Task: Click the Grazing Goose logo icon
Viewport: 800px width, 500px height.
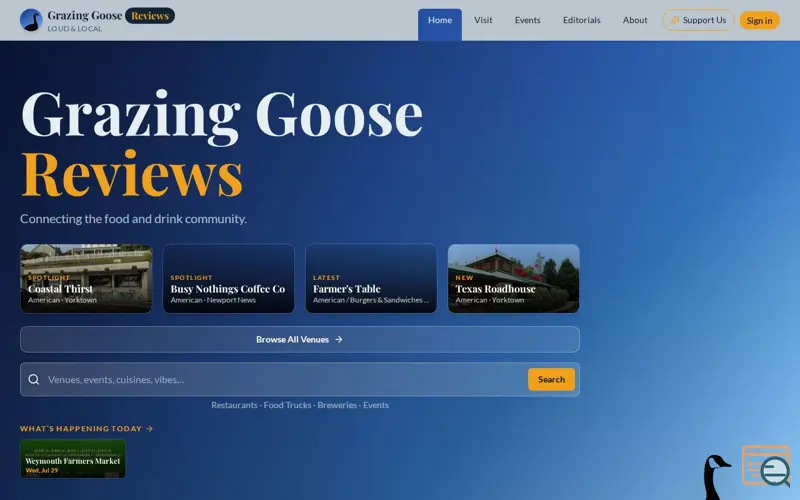Action: click(x=31, y=20)
